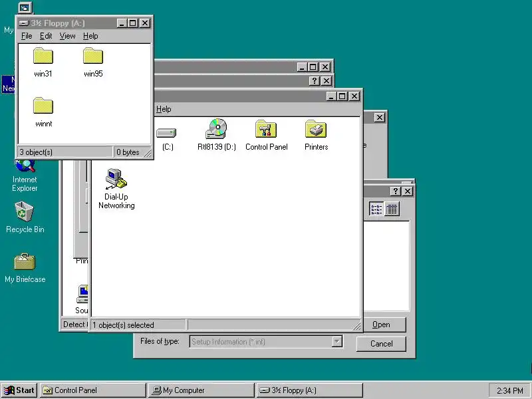Screen dimensions: 532x399
Task: Click the Files of type combo box field
Action: click(x=266, y=342)
